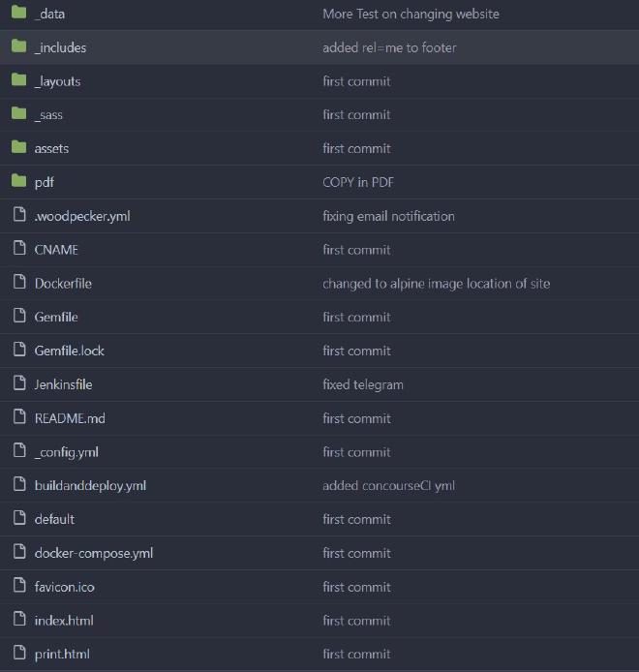639x672 pixels.
Task: Open the Gemfile.lock file
Action: (69, 351)
